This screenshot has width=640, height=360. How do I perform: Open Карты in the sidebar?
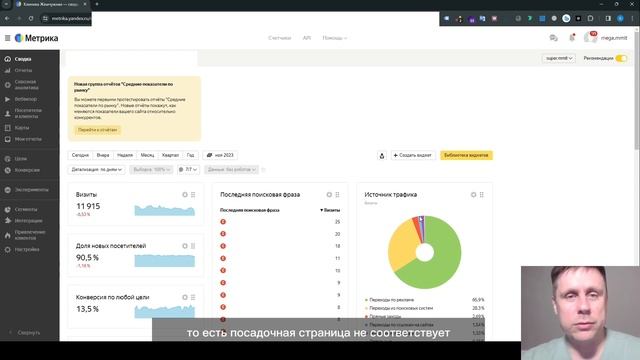click(x=22, y=127)
